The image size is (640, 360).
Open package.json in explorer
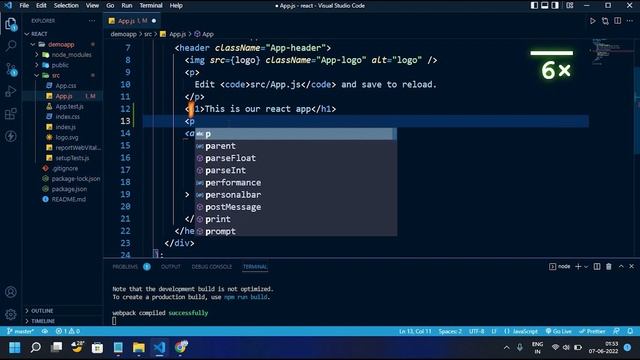pyautogui.click(x=69, y=189)
